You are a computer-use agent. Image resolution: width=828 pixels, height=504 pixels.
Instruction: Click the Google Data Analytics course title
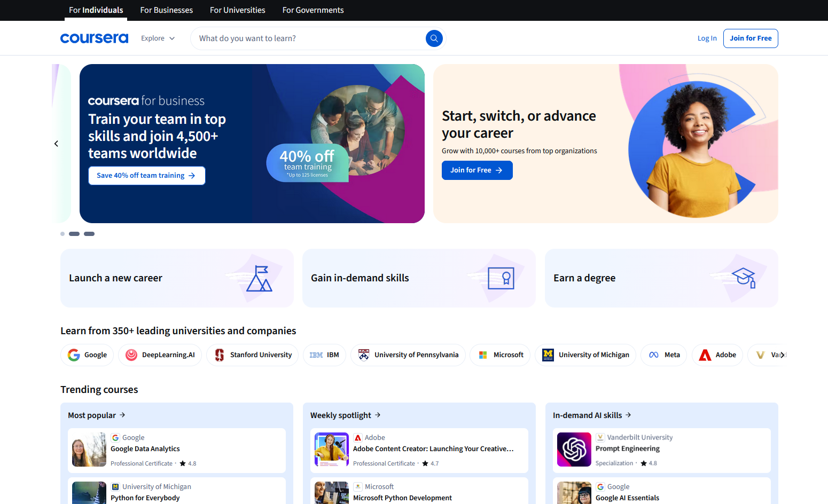145,449
